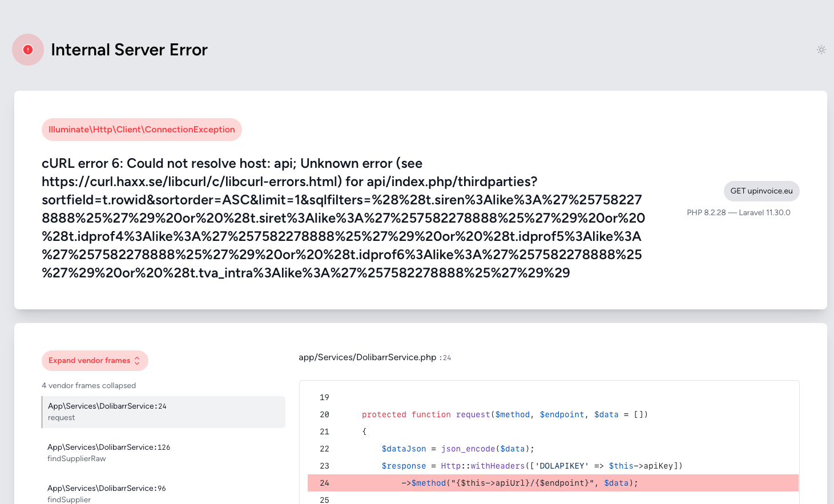This screenshot has height=504, width=834.
Task: Select the DolibarrService:24 request frame
Action: click(x=163, y=412)
